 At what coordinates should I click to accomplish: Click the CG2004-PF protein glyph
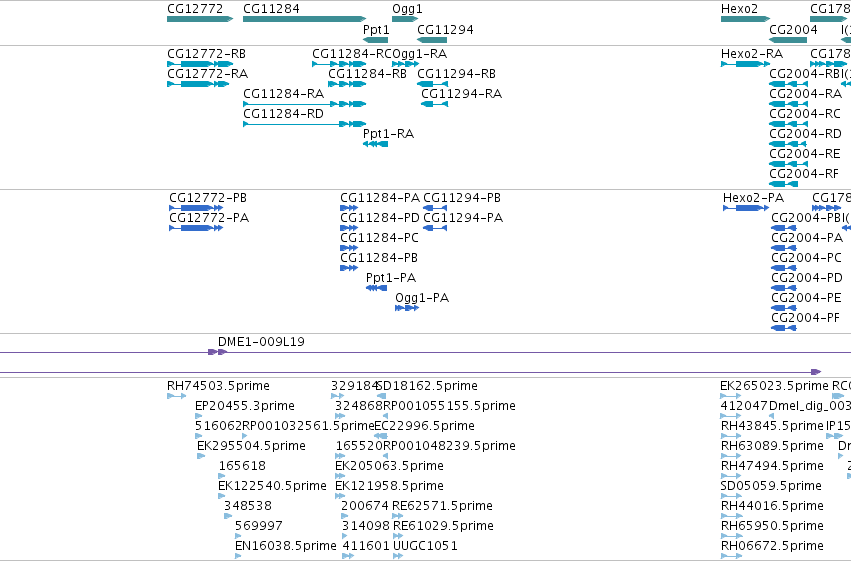pyautogui.click(x=784, y=329)
